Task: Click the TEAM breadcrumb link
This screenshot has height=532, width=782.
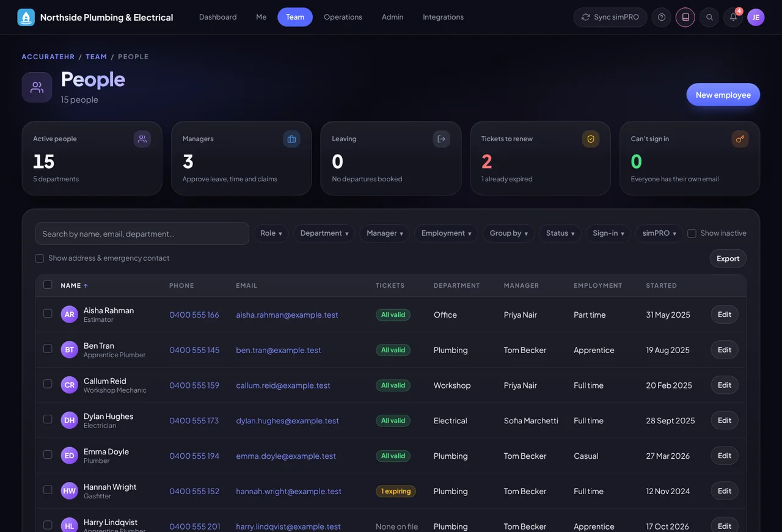Action: coord(97,57)
